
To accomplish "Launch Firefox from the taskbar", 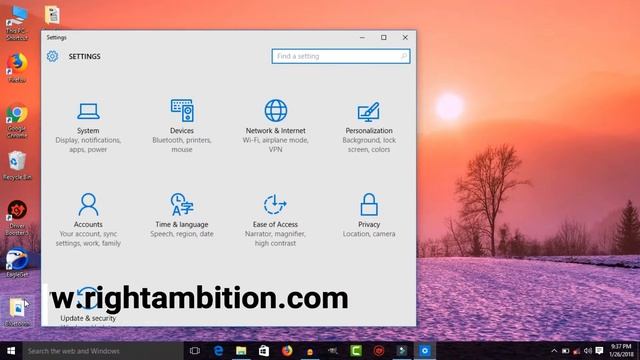I will coord(287,351).
